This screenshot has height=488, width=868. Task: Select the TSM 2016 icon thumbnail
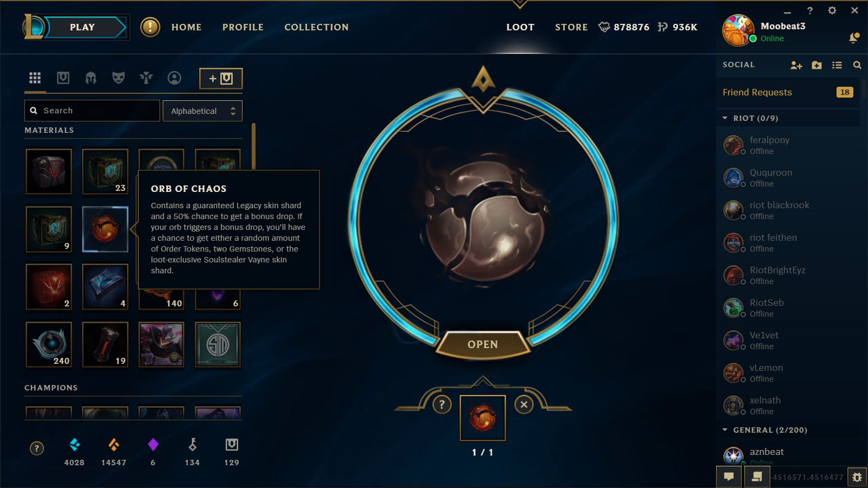click(x=218, y=345)
